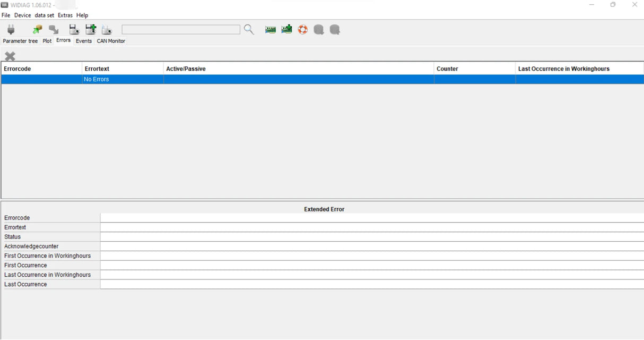Select the Plot tab
The height and width of the screenshot is (340, 644).
pyautogui.click(x=47, y=41)
